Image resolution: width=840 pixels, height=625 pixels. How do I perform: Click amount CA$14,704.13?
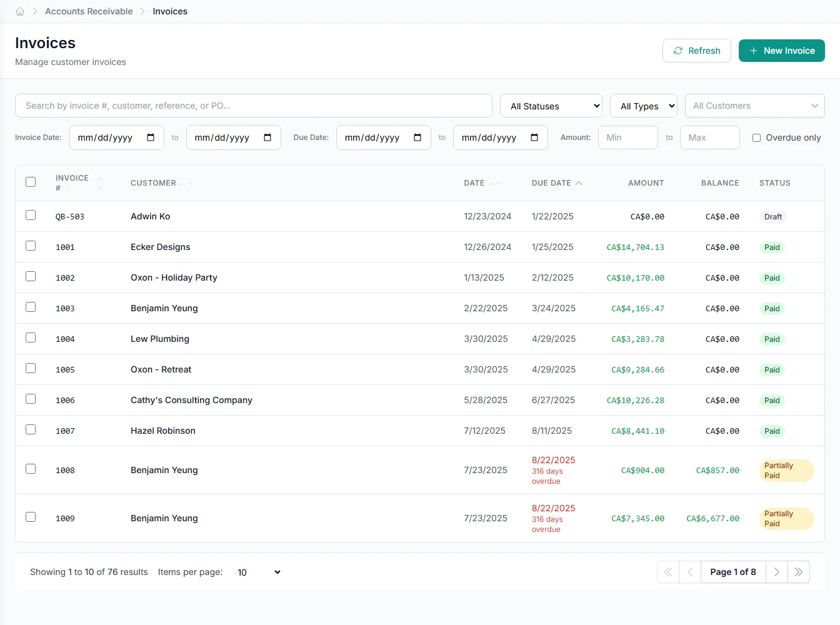coord(635,247)
